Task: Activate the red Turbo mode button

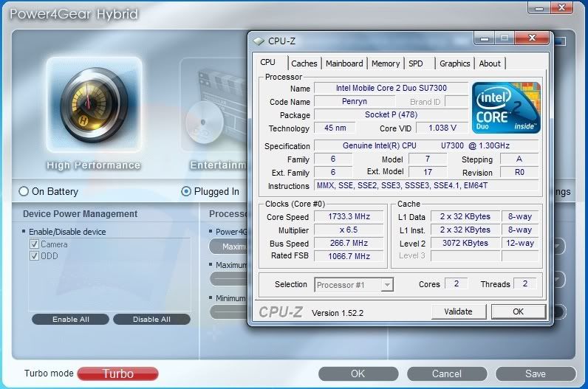Action: [117, 373]
